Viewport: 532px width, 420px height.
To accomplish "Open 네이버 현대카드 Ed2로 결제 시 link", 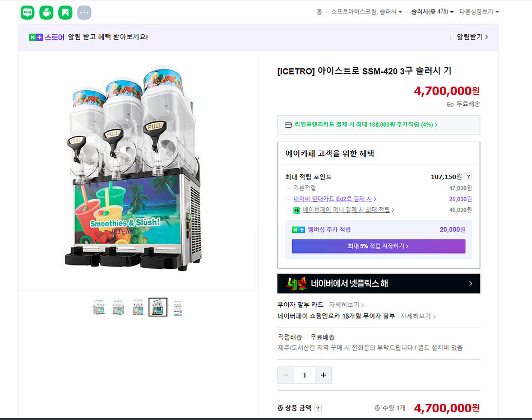I will tap(334, 199).
